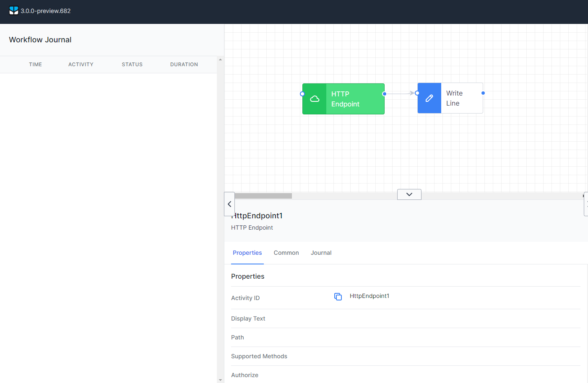Select the Write Line node on canvas

tap(455, 98)
